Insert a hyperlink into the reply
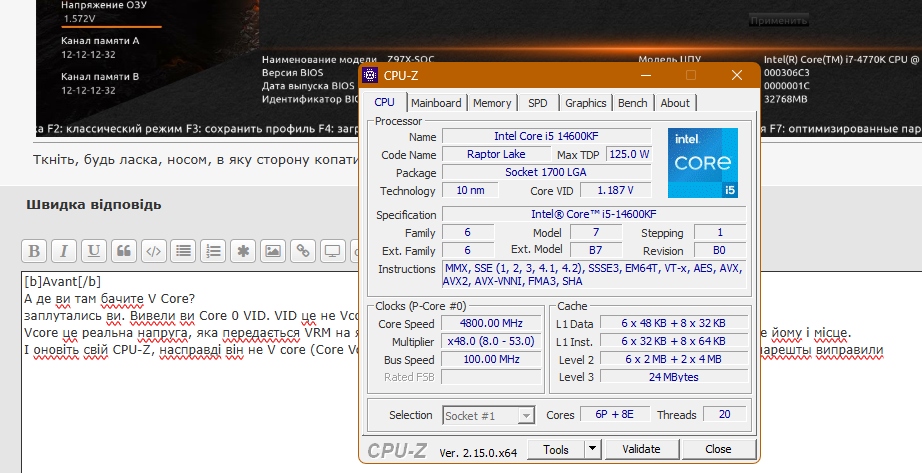This screenshot has height=473, width=922. (303, 251)
